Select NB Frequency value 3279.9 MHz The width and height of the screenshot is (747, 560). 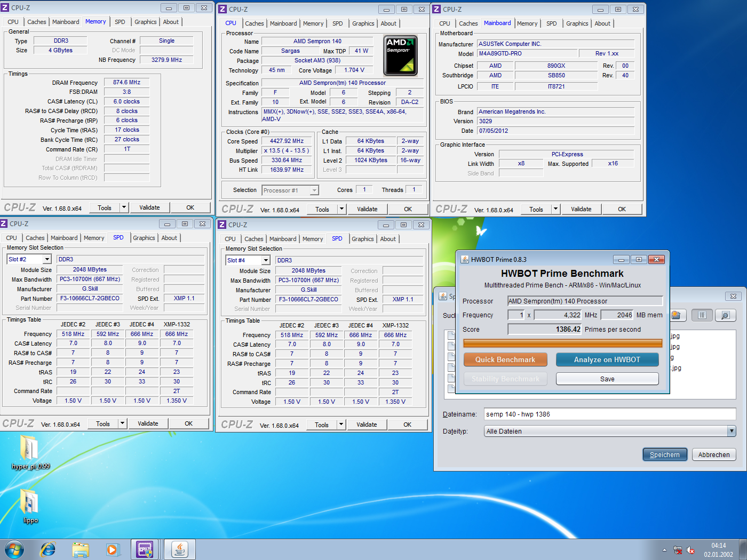pos(166,60)
